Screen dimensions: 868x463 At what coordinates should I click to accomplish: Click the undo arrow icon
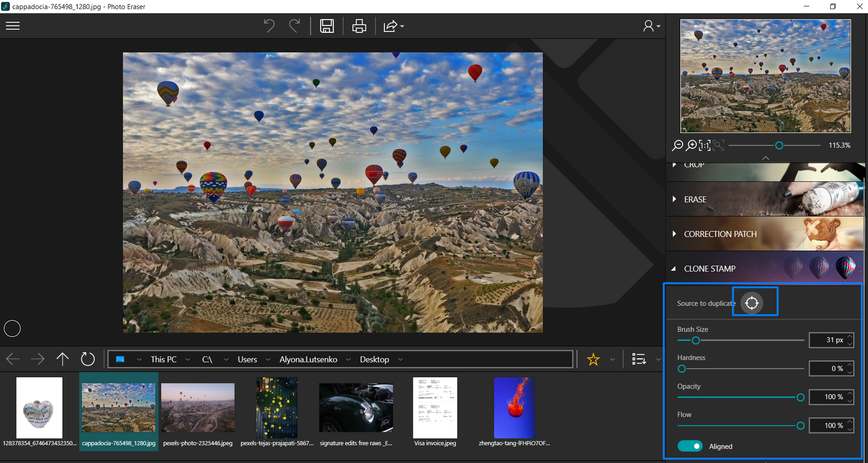pos(269,26)
